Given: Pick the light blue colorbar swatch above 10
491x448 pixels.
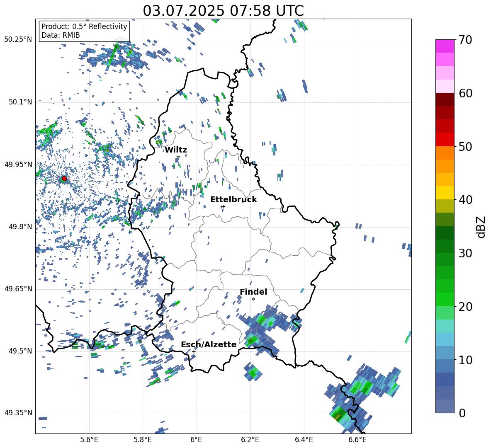Looking at the screenshot, I should click(x=445, y=353).
